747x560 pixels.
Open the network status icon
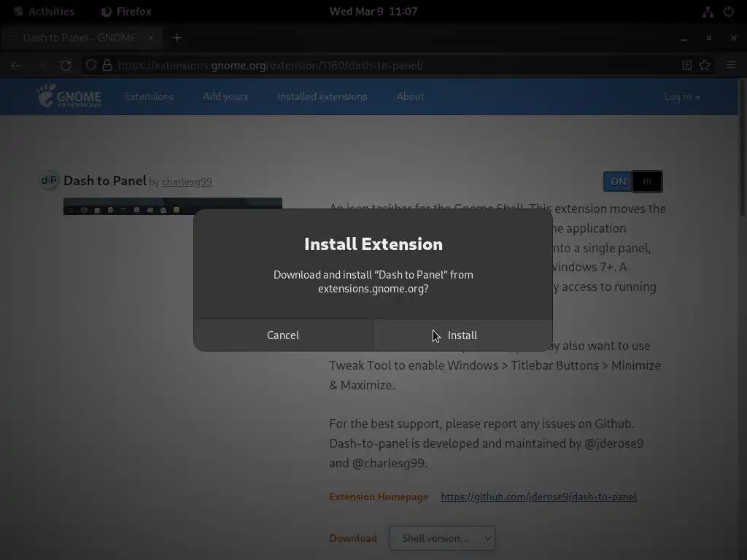pos(708,12)
